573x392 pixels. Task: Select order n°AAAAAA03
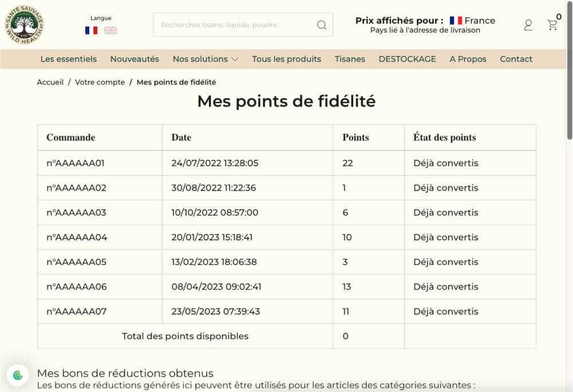point(76,213)
